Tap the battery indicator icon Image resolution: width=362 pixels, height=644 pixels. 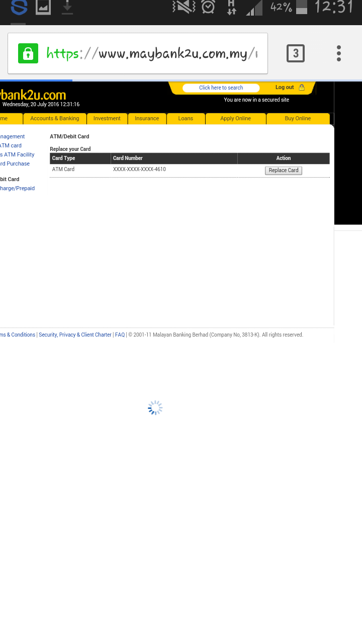click(301, 7)
